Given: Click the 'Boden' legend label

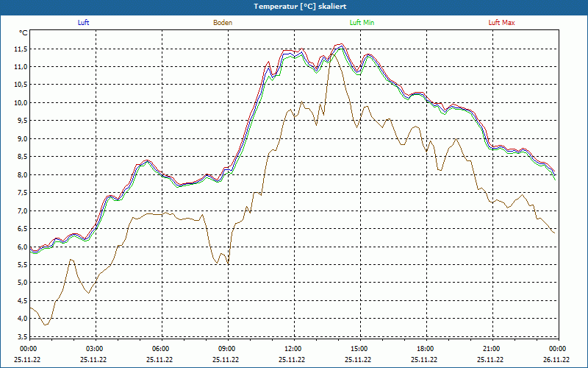Looking at the screenshot, I should click(223, 23).
